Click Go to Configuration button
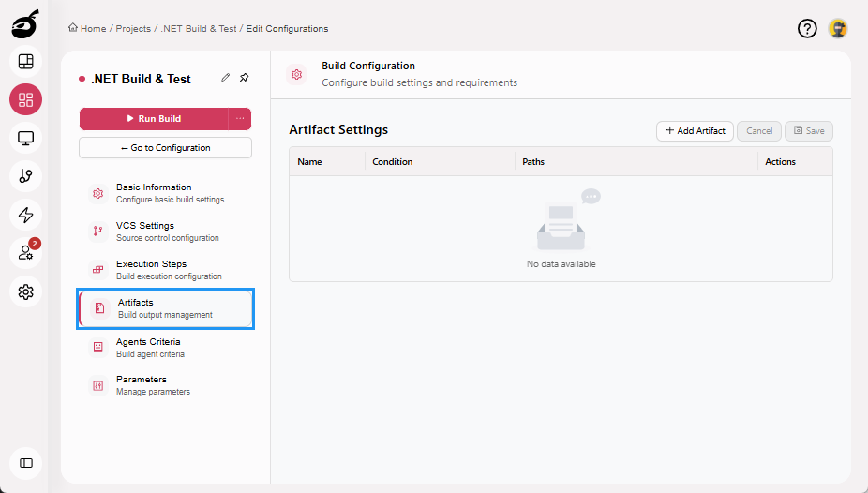868x493 pixels. click(x=166, y=148)
